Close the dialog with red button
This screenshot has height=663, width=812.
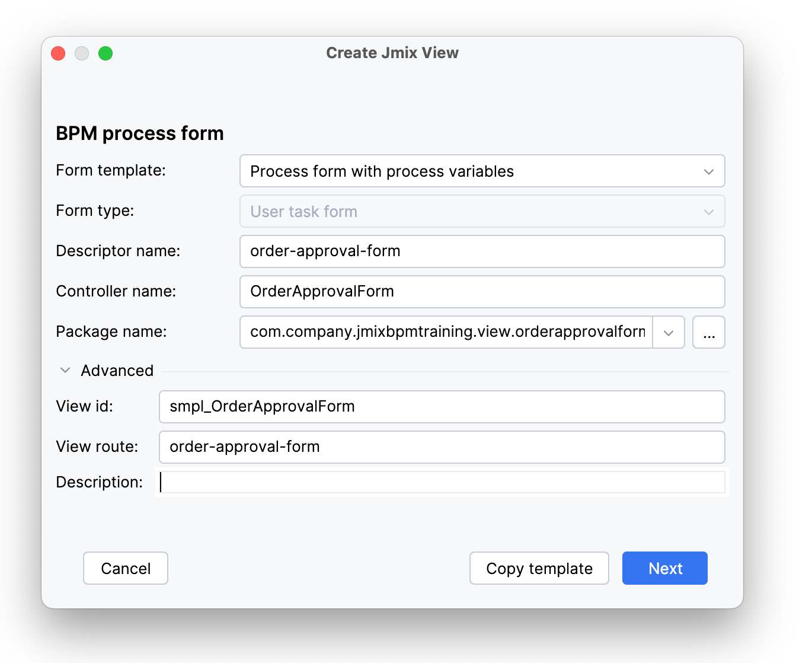tap(58, 53)
